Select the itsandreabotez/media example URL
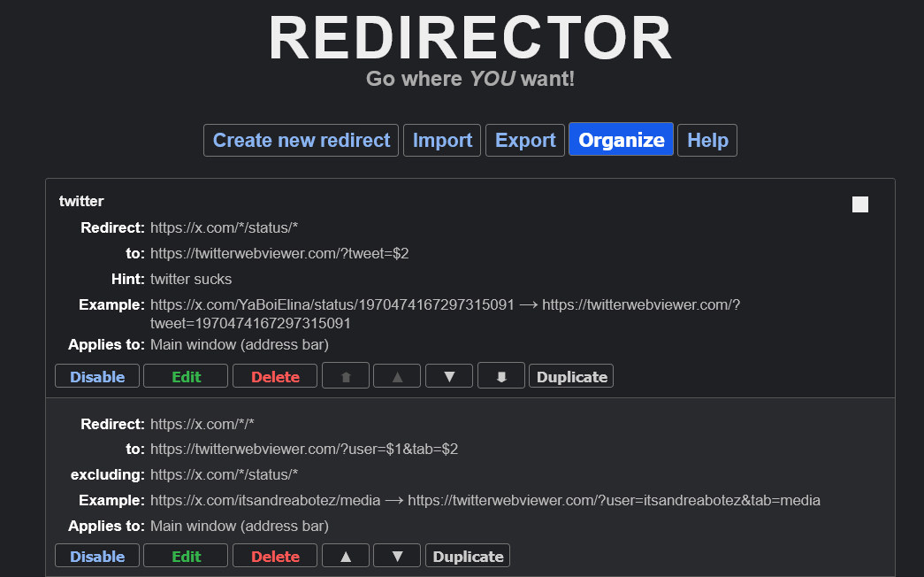The image size is (924, 577). point(265,500)
